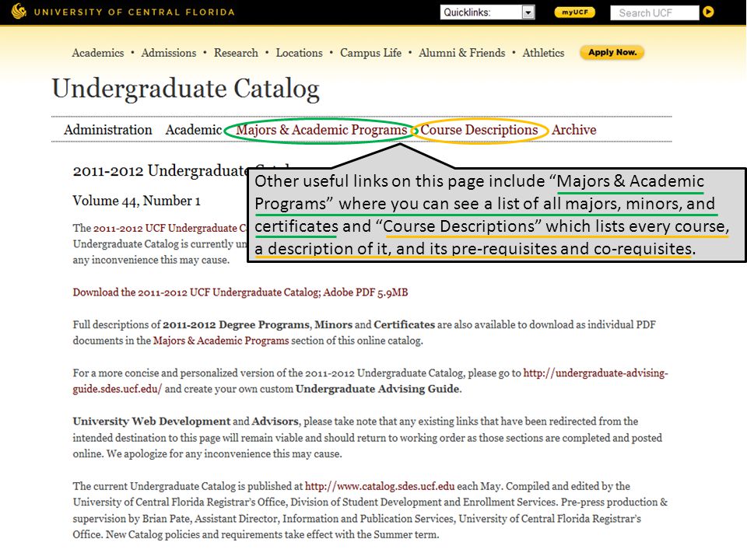Focus the Search UCF input field

pos(654,13)
